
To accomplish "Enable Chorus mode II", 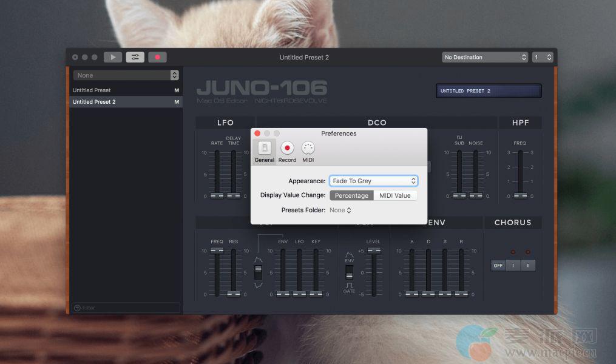I will tap(528, 265).
